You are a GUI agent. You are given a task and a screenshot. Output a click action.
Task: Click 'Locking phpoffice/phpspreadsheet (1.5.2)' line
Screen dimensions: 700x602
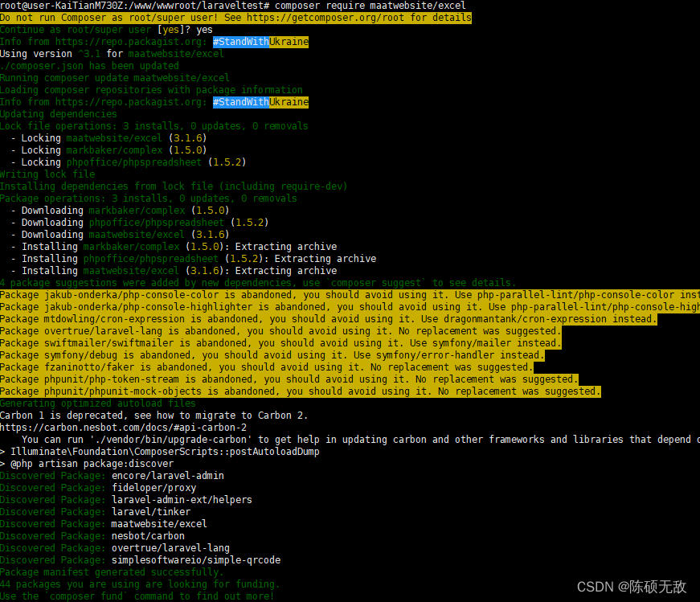pyautogui.click(x=129, y=162)
